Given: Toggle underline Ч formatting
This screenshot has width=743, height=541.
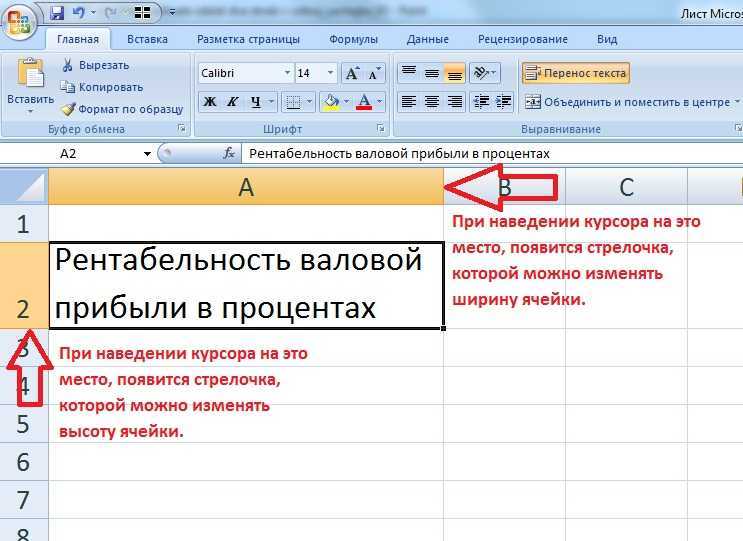Looking at the screenshot, I should 256,102.
